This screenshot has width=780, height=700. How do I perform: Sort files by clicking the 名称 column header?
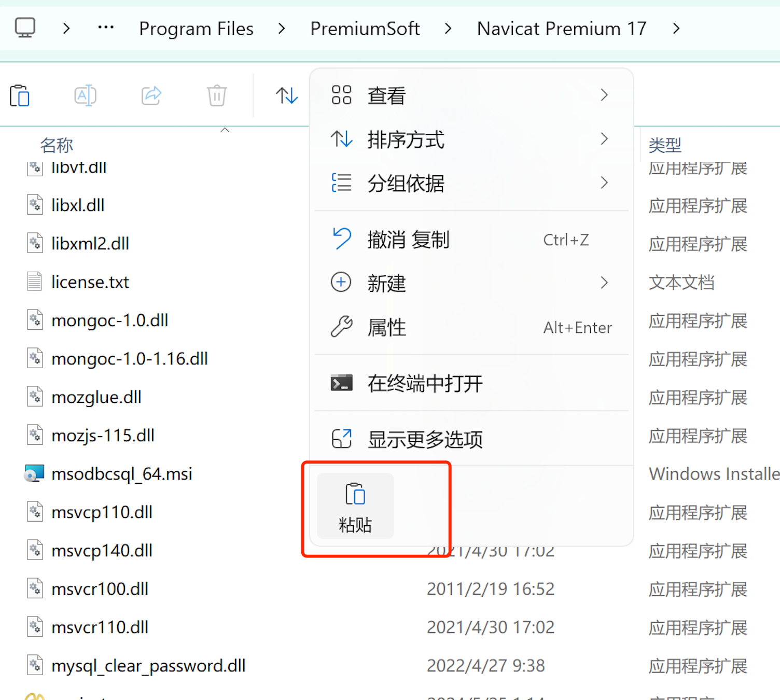pyautogui.click(x=57, y=145)
